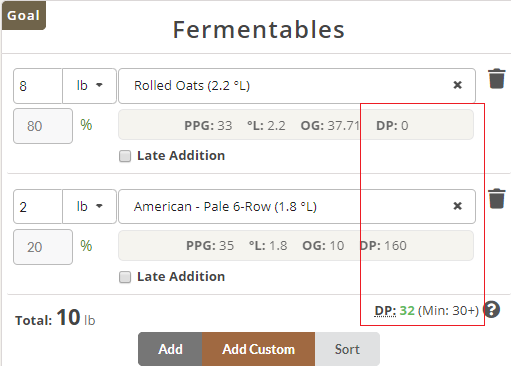
Task: Clear the American Pale 6-Row selection
Action: click(x=457, y=206)
